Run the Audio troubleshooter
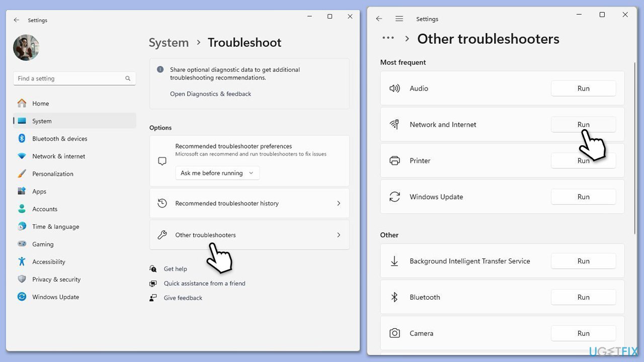 (583, 88)
